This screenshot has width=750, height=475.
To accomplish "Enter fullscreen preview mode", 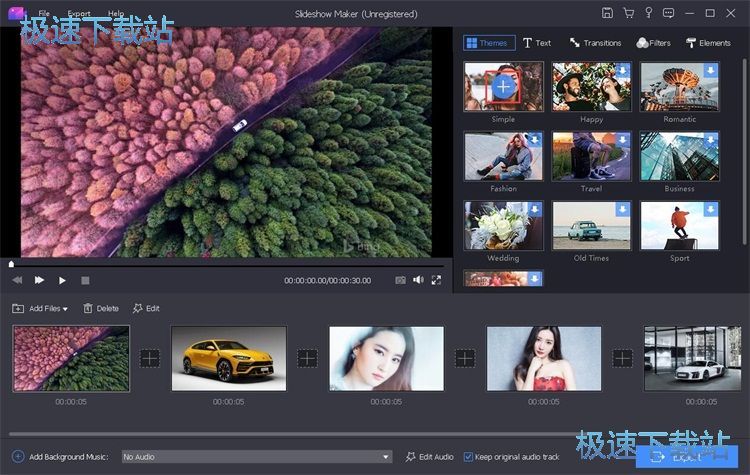I will pos(436,281).
